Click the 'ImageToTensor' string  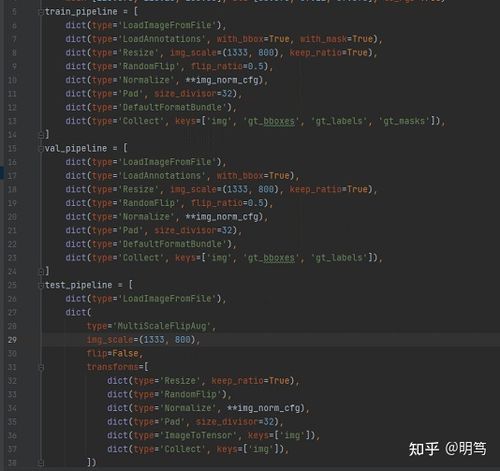200,435
